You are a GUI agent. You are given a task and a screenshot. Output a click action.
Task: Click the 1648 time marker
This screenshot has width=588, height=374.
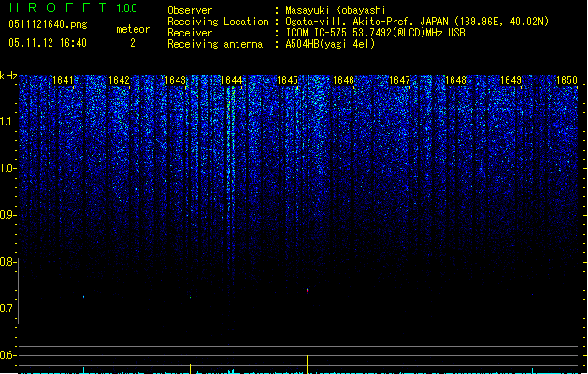455,80
